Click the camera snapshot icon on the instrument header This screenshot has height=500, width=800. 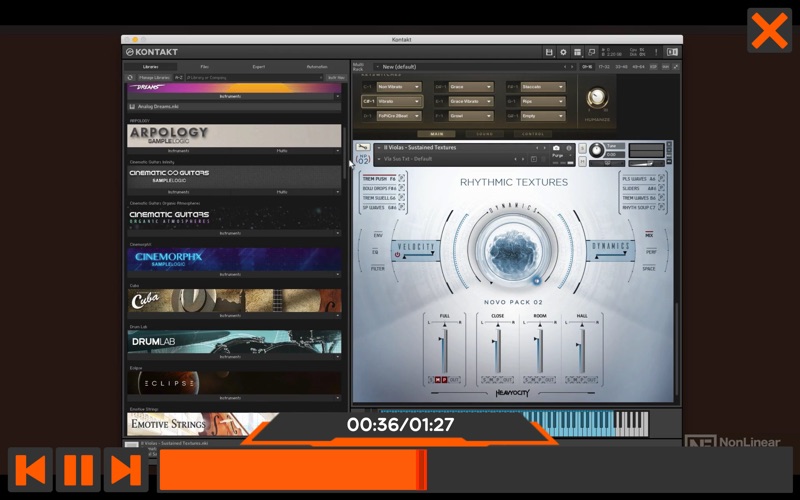coord(556,148)
